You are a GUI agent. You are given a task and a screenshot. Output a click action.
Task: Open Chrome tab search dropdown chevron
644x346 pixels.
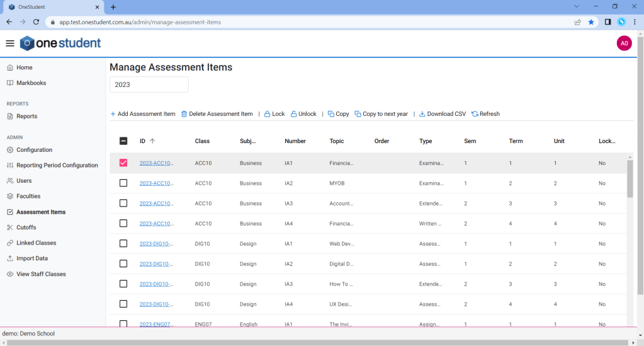click(x=577, y=6)
